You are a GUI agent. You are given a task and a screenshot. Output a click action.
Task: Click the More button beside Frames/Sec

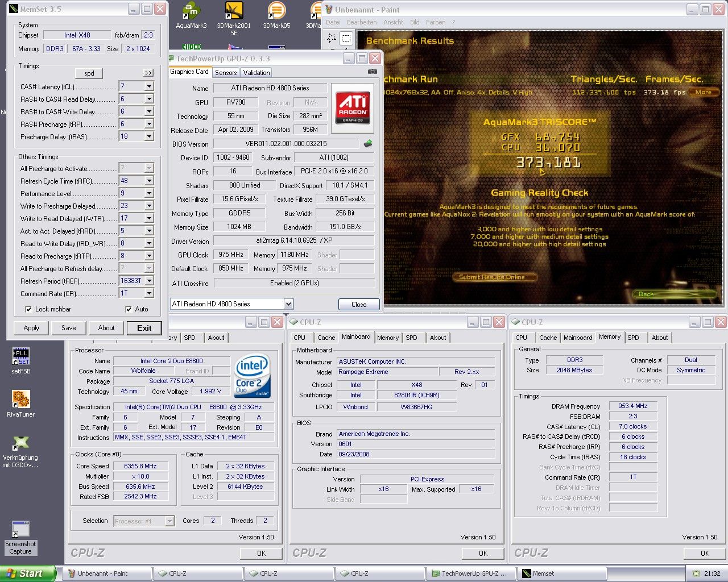point(704,92)
